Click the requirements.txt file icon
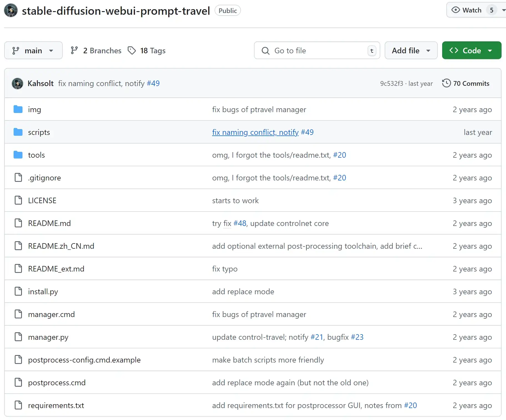506x420 pixels. [x=18, y=405]
